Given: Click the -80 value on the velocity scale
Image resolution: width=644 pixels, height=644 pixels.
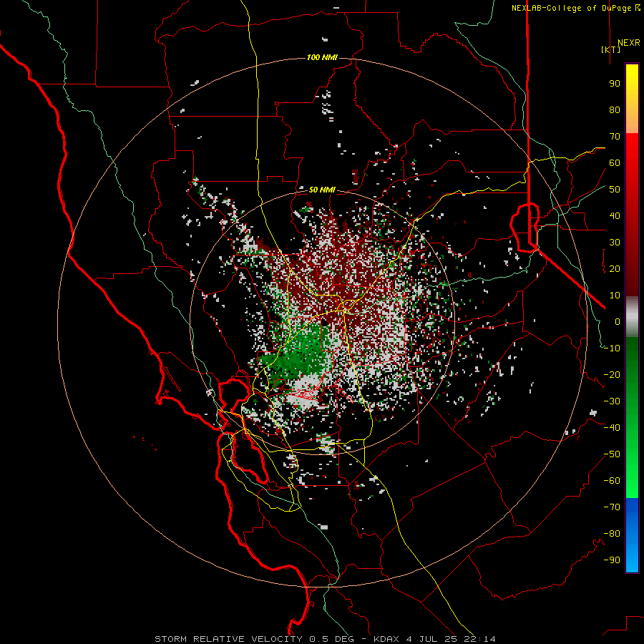Looking at the screenshot, I should [x=612, y=534].
